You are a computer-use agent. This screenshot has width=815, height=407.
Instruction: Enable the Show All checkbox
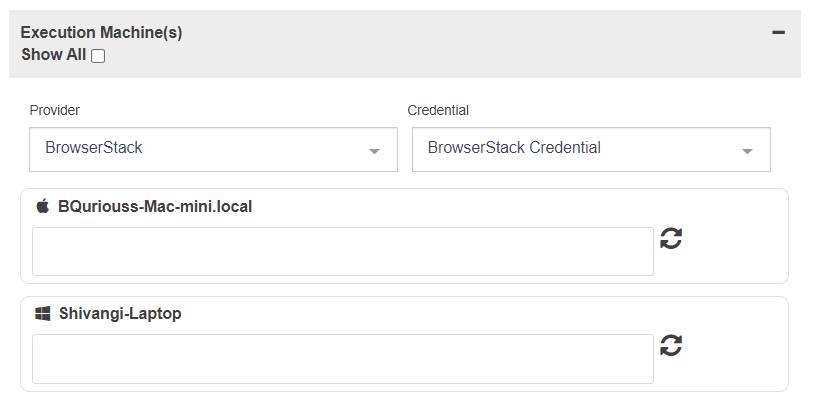point(98,56)
